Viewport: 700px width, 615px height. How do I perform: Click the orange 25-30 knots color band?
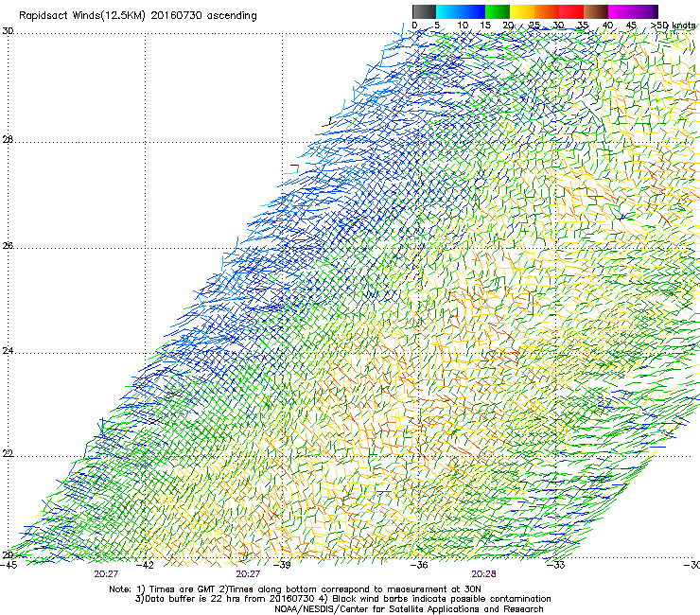click(547, 11)
